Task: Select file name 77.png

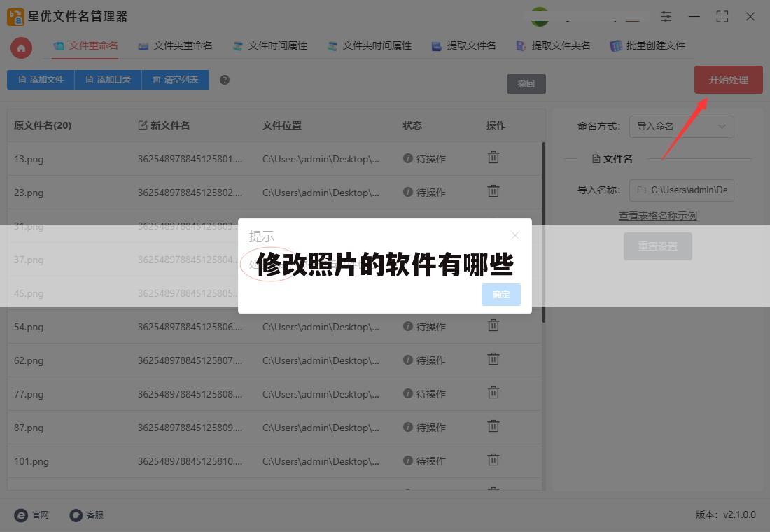Action: [x=29, y=395]
